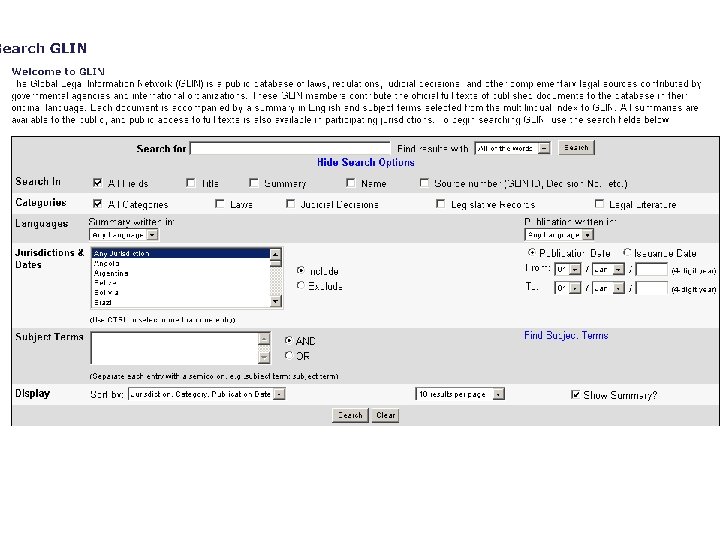Viewport: 720px width, 540px height.
Task: Toggle the Show Summary checkbox
Action: (x=575, y=394)
